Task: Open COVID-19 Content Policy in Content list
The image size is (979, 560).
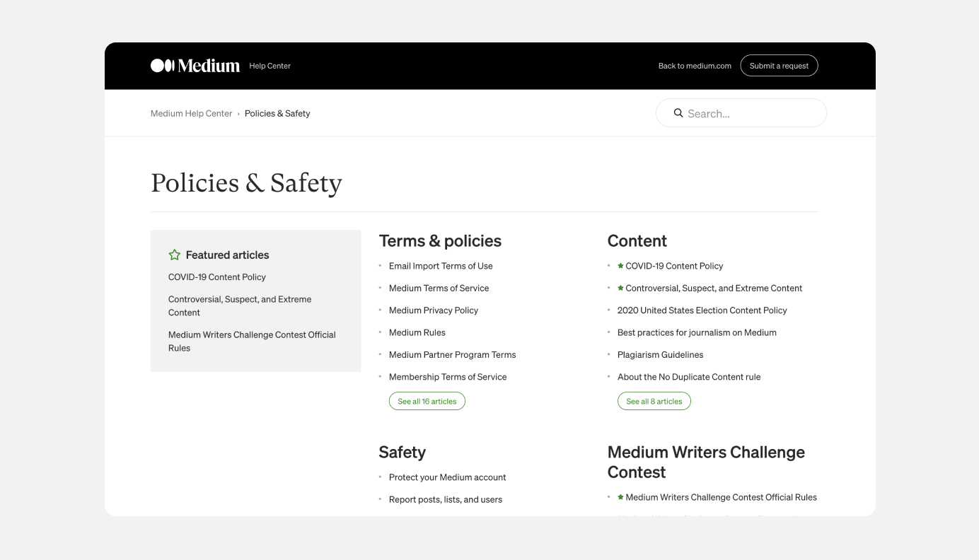Action: click(674, 266)
